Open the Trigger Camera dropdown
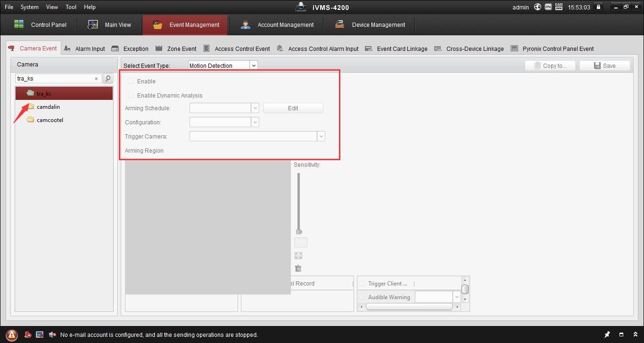This screenshot has height=343, width=644. [321, 137]
